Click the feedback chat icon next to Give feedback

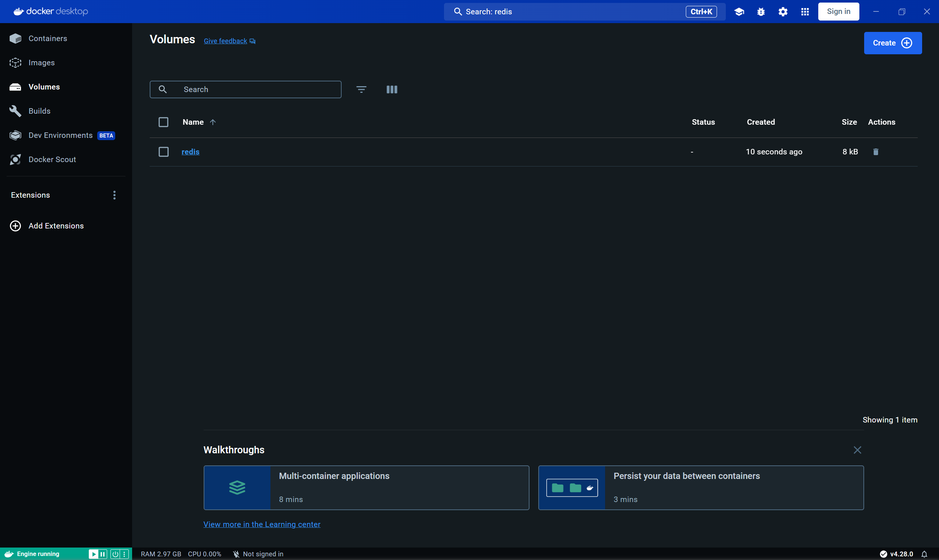pos(252,41)
